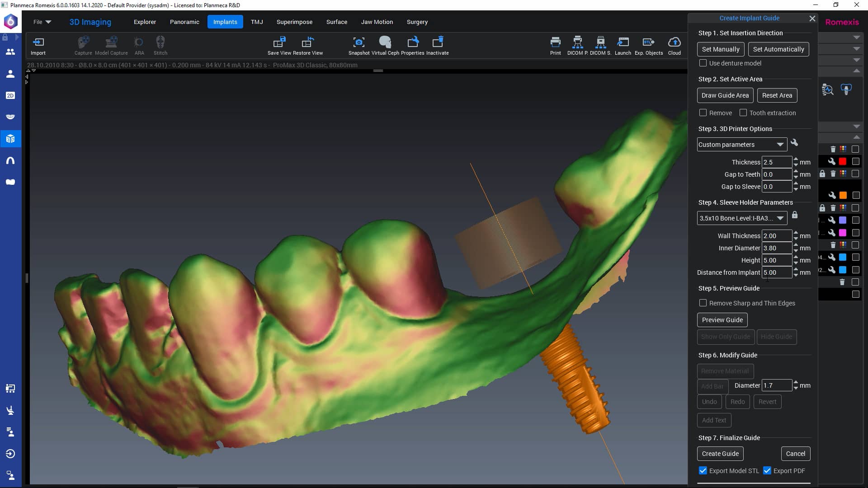Open the Custom parameters dropdown
868x488 pixels.
[x=741, y=145]
